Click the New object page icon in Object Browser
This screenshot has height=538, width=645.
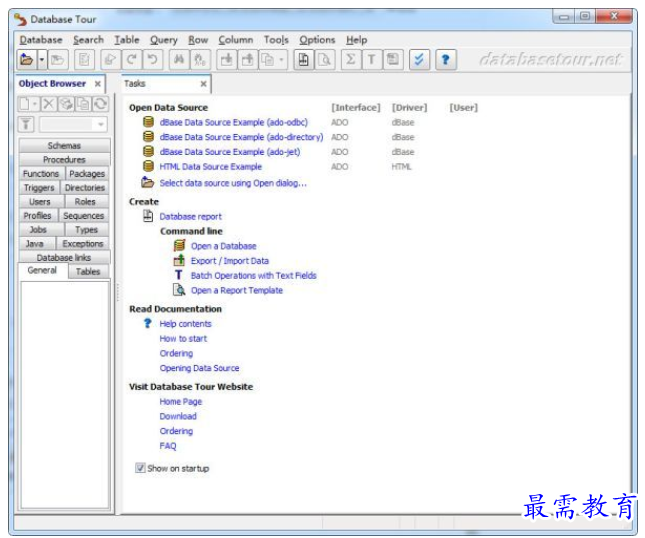coord(24,104)
